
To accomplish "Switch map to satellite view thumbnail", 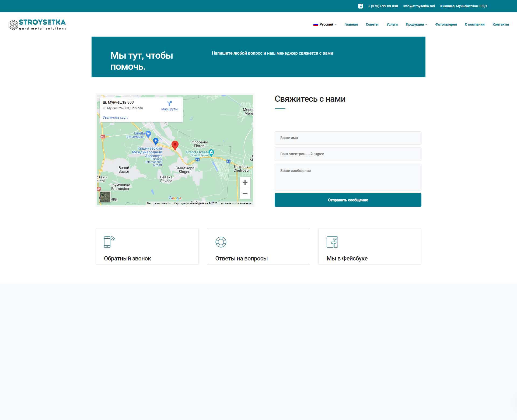I will coord(105,197).
